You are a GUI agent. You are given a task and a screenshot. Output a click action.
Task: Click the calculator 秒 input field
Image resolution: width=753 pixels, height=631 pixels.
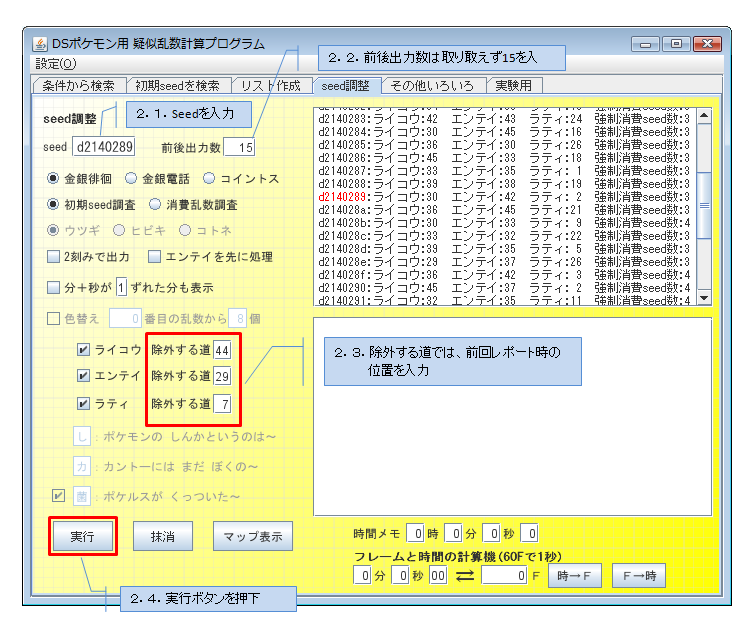coord(400,575)
